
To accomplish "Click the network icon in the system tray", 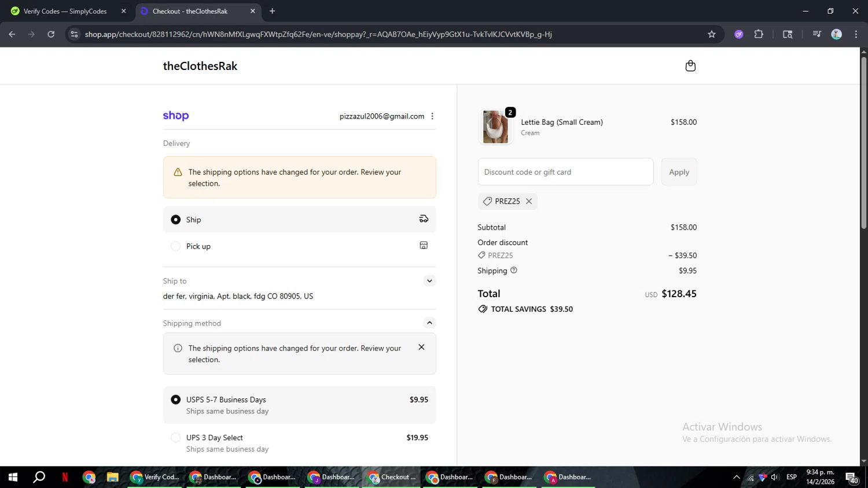I will (x=751, y=478).
